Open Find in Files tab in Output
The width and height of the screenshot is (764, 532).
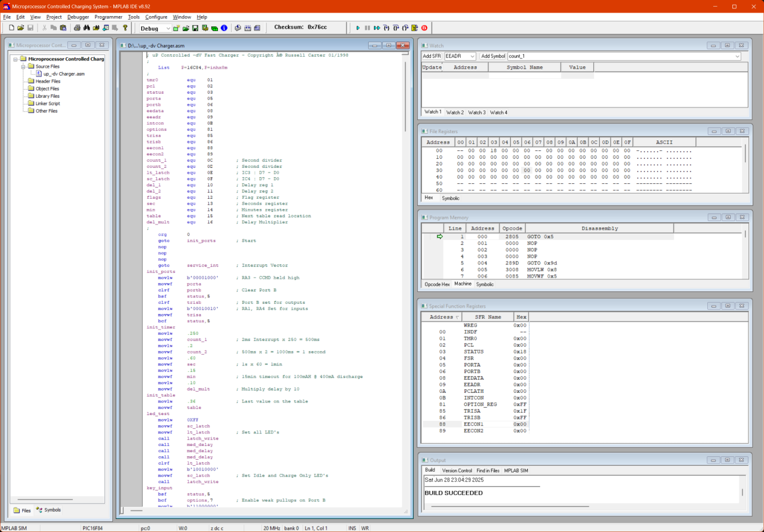[488, 471]
